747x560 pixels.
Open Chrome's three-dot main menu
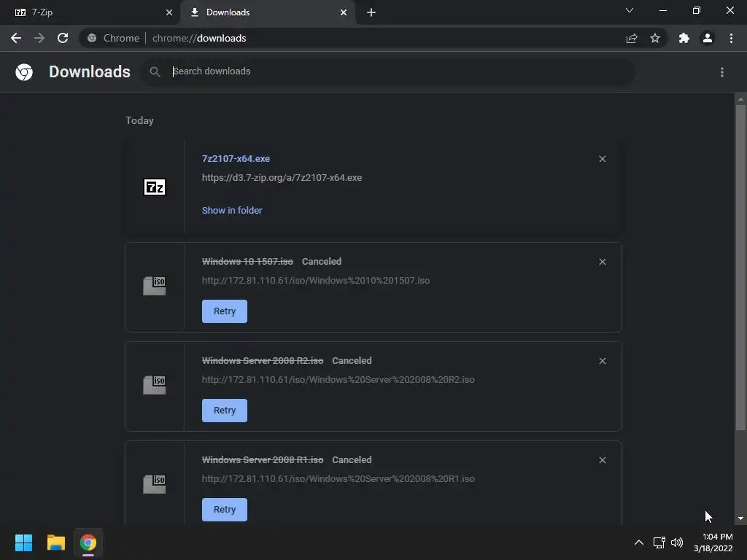(x=731, y=38)
